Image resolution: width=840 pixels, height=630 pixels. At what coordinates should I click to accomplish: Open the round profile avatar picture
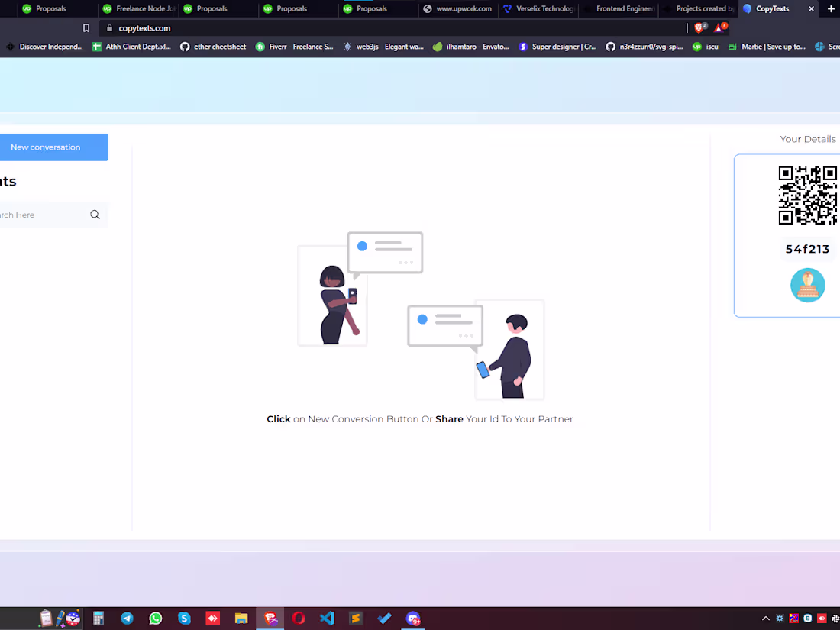click(807, 285)
